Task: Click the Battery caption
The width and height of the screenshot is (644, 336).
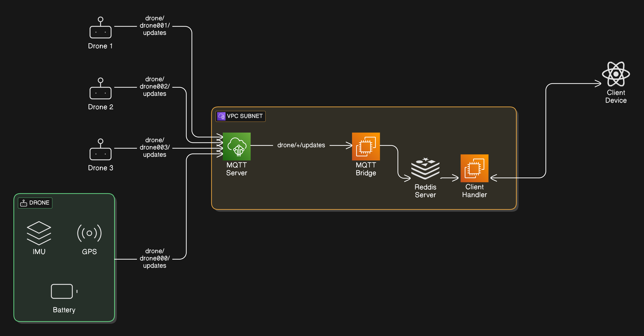Action: point(64,310)
